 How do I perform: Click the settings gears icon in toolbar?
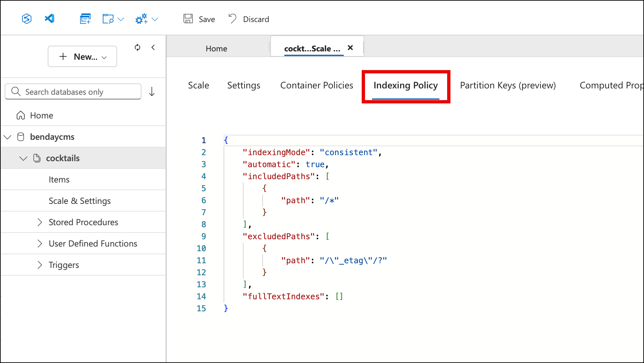pos(141,19)
